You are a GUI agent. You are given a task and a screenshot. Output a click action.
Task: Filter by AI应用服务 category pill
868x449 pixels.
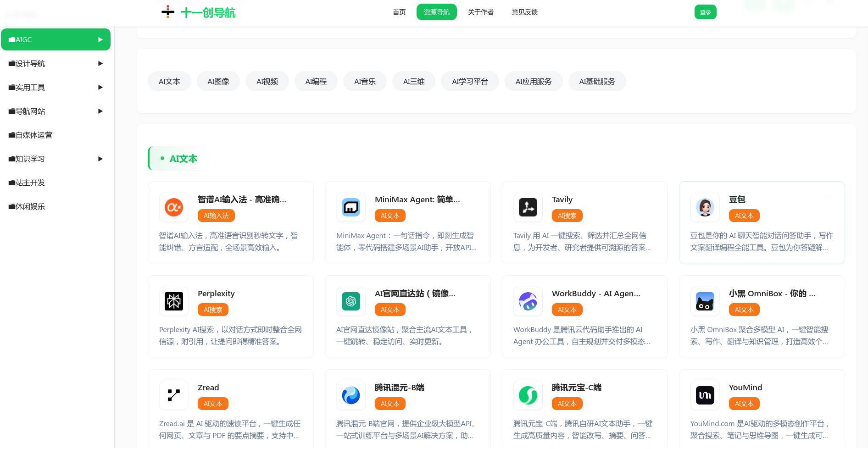click(x=534, y=81)
